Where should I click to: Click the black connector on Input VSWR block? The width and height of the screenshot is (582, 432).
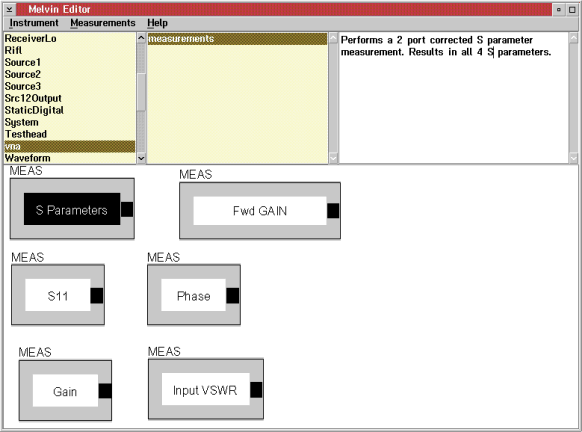pyautogui.click(x=256, y=390)
